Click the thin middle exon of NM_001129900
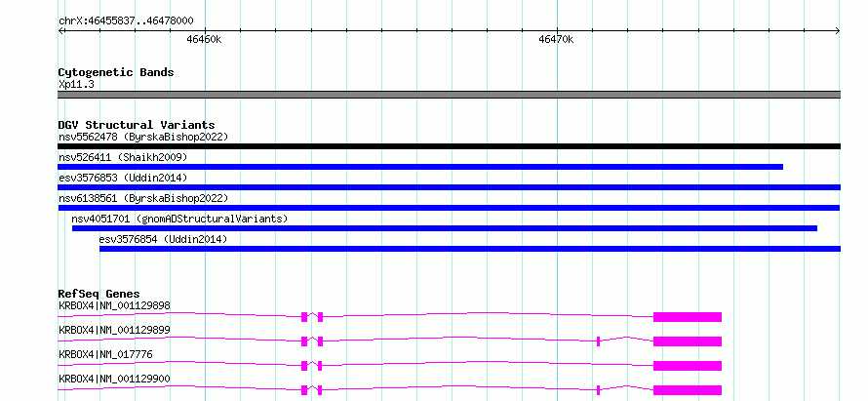Screen dimensions: 868x401 [599, 390]
